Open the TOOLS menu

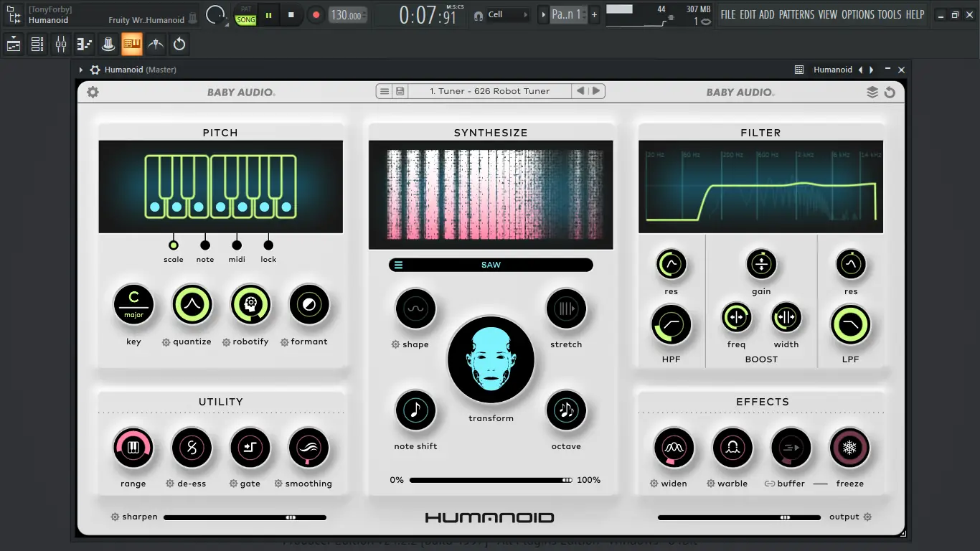click(x=890, y=14)
